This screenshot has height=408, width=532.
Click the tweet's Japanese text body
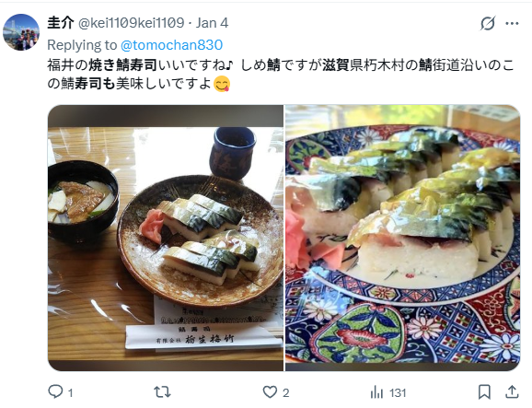(281, 75)
